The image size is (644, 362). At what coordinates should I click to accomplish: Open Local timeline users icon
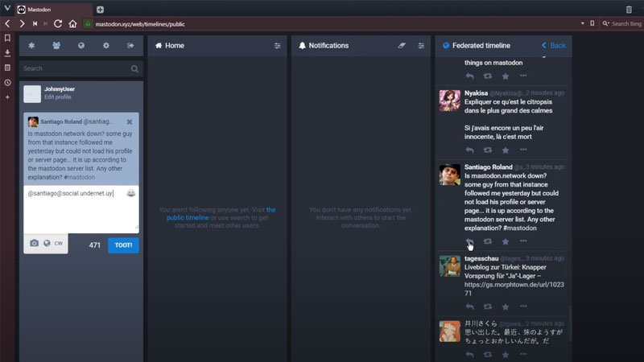click(56, 46)
